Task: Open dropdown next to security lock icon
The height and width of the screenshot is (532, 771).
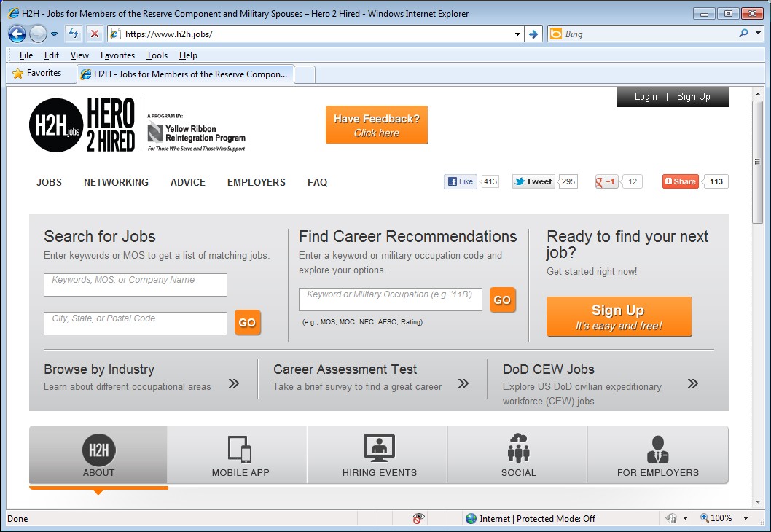Action: pyautogui.click(x=685, y=519)
